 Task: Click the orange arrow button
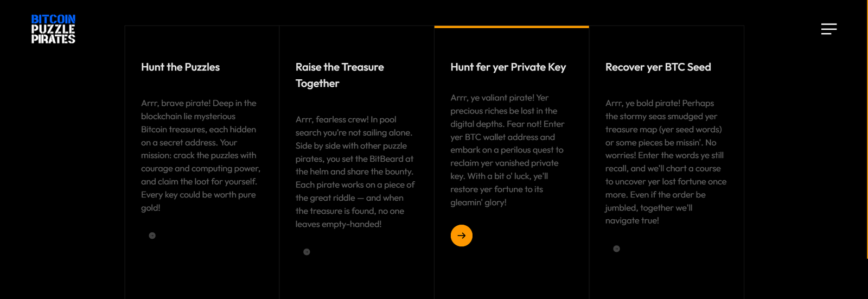coord(461,236)
